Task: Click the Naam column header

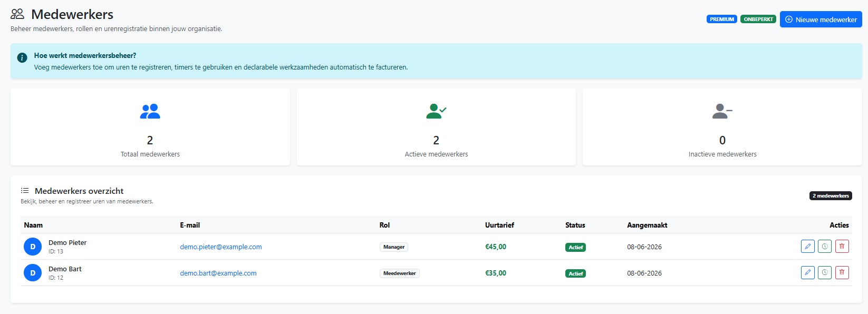Action: click(x=33, y=225)
